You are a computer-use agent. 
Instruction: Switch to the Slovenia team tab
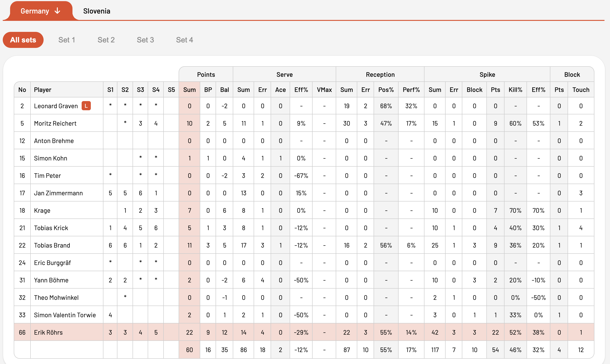(x=97, y=11)
